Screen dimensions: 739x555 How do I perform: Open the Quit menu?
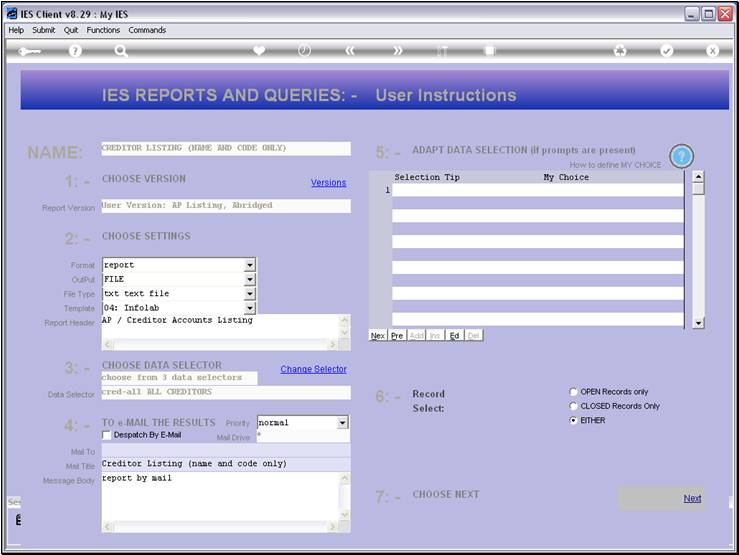pyautogui.click(x=71, y=30)
